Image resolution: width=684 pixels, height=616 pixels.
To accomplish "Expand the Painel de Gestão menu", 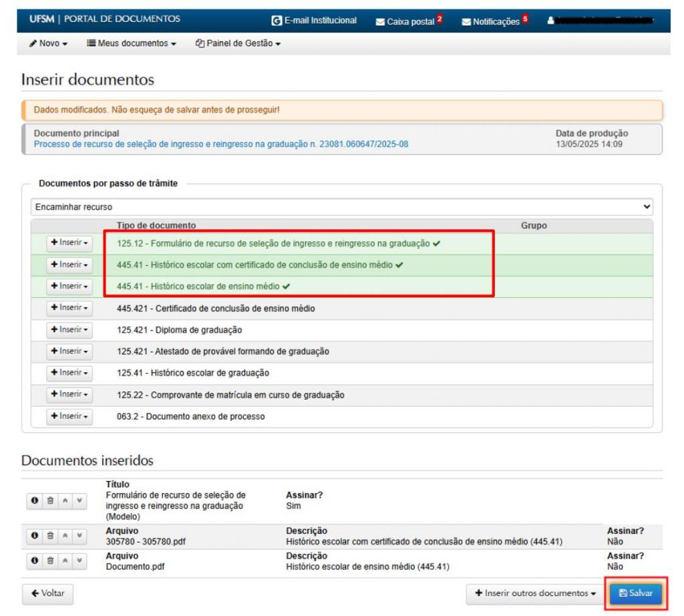I will (x=238, y=43).
